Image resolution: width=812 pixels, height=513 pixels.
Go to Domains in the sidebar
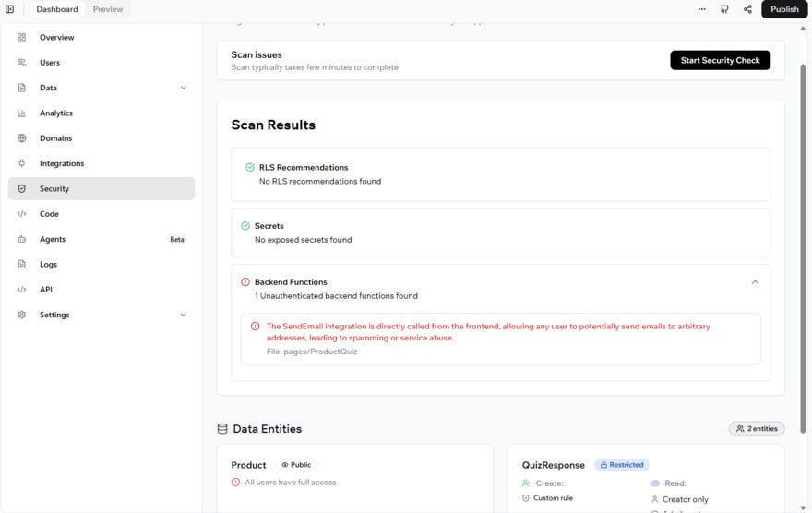click(55, 138)
